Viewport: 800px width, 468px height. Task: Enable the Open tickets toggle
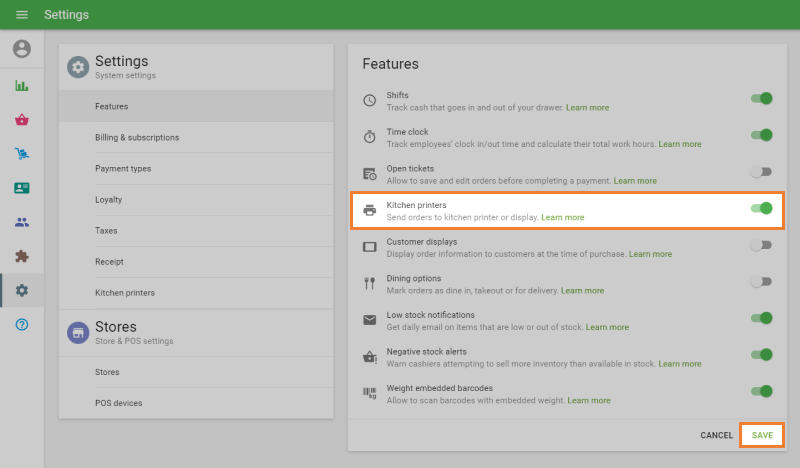pyautogui.click(x=762, y=172)
